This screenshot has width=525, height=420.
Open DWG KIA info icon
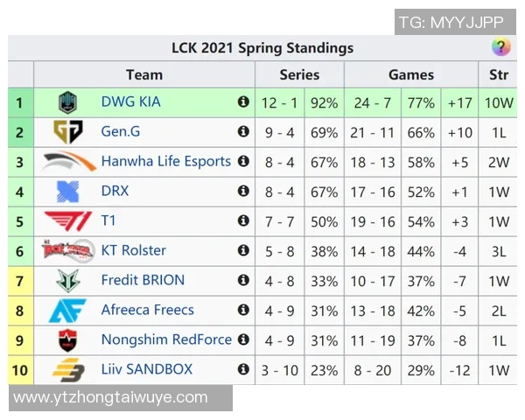pos(243,102)
